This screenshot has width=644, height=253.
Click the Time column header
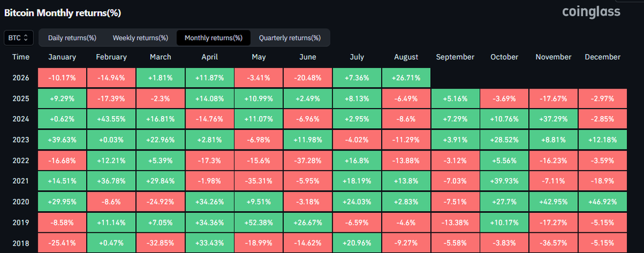(21, 57)
